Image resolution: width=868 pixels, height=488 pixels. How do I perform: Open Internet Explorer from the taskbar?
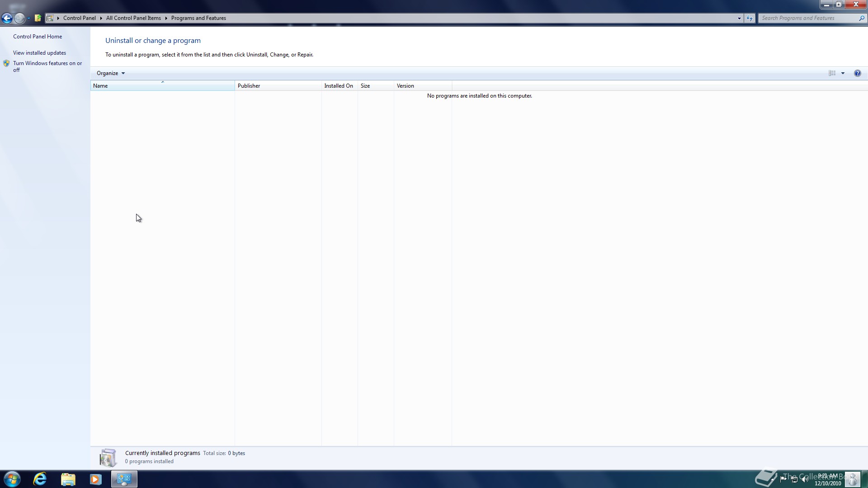click(x=40, y=479)
